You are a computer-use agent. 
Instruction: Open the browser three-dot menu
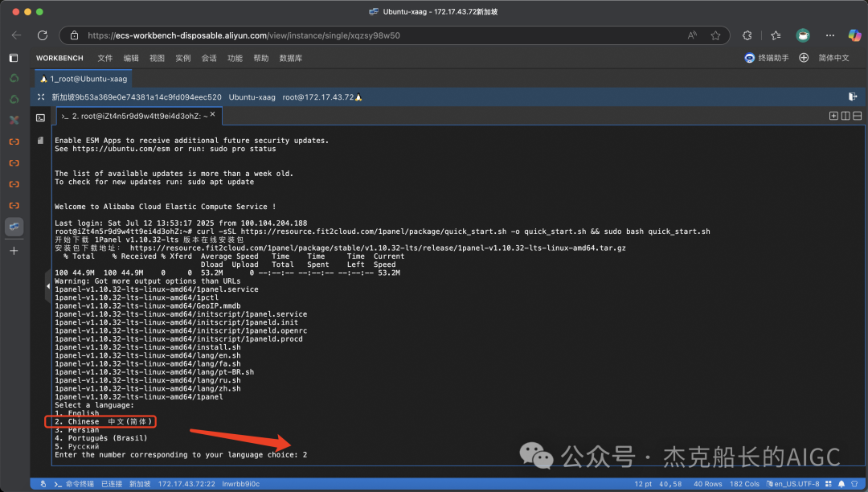[x=829, y=35]
